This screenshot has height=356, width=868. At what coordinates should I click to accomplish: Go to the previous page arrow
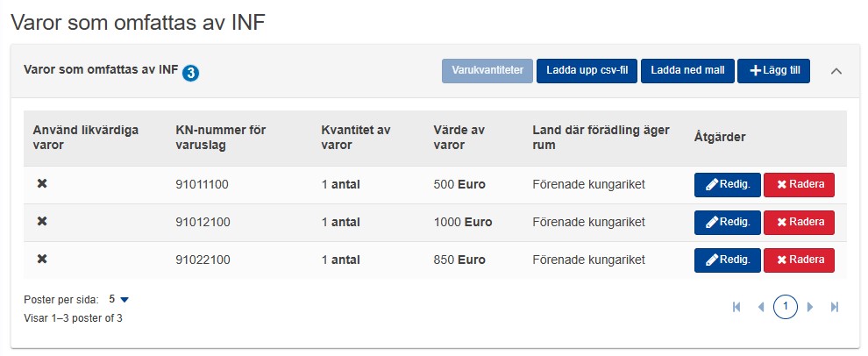[761, 307]
